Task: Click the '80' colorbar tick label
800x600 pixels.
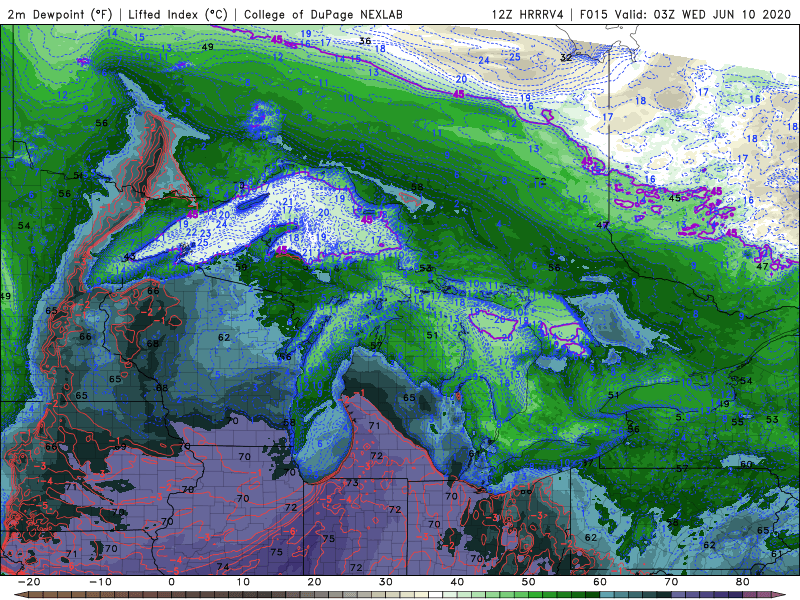Action: point(743,582)
